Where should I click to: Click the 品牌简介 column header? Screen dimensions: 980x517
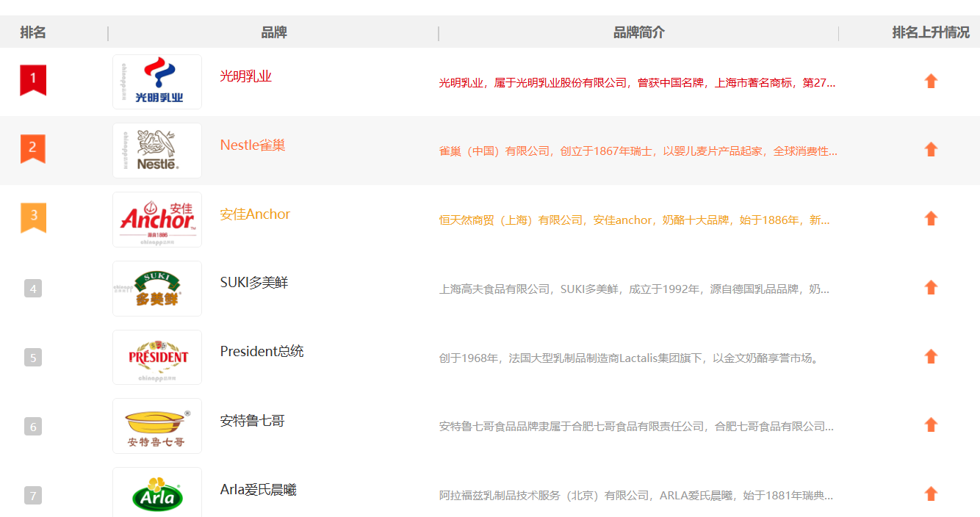pyautogui.click(x=639, y=32)
